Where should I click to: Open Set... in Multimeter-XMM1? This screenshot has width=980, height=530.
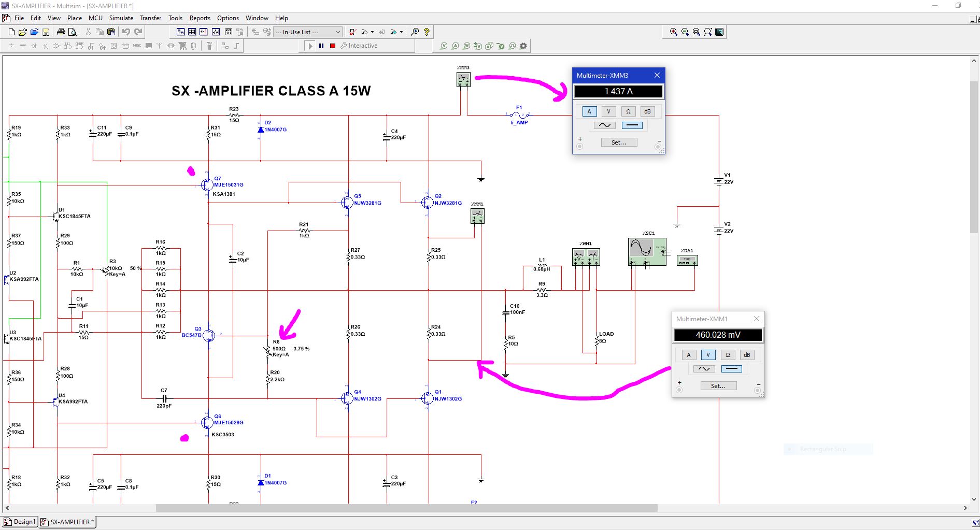(x=718, y=386)
